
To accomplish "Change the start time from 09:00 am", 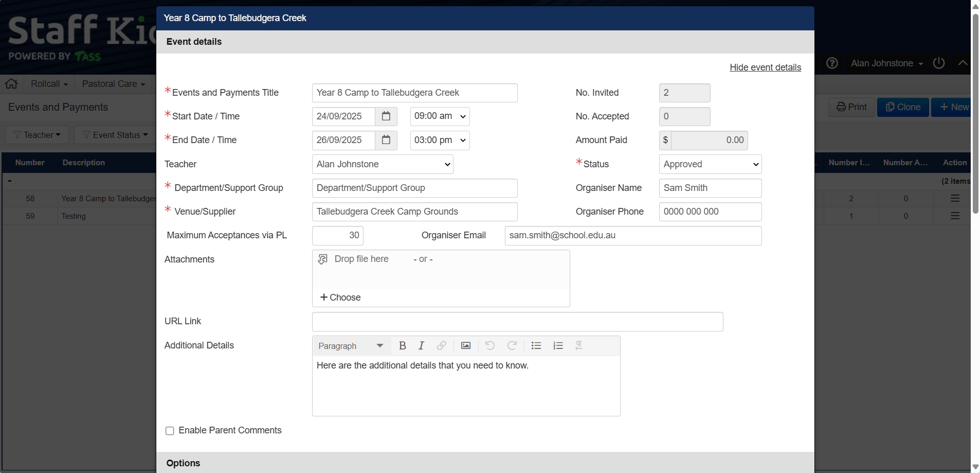I will (440, 116).
